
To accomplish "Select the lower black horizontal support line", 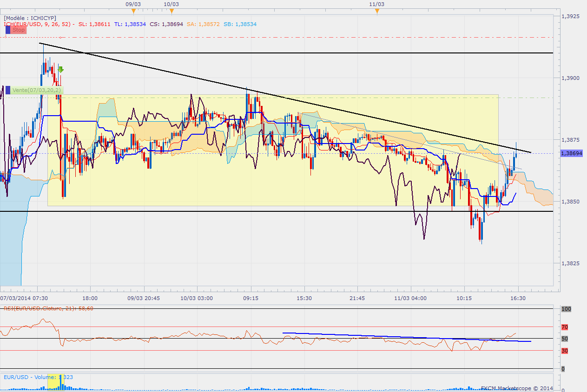I will point(277,211).
